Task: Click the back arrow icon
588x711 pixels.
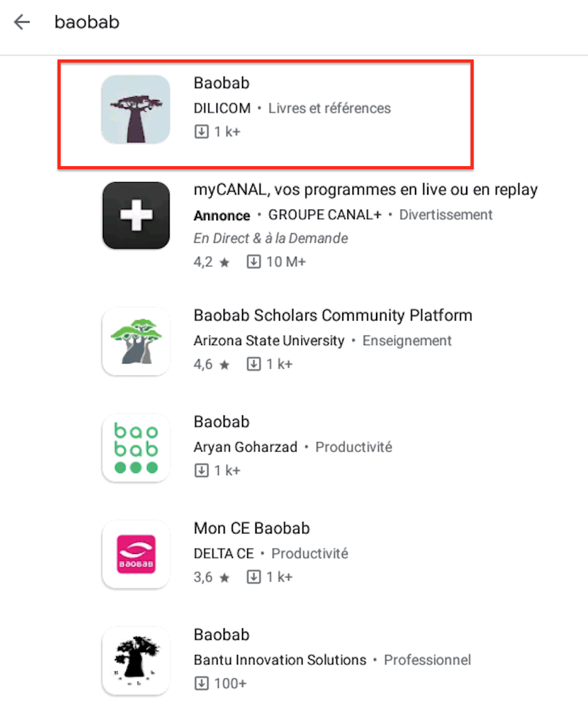Action: click(x=22, y=22)
